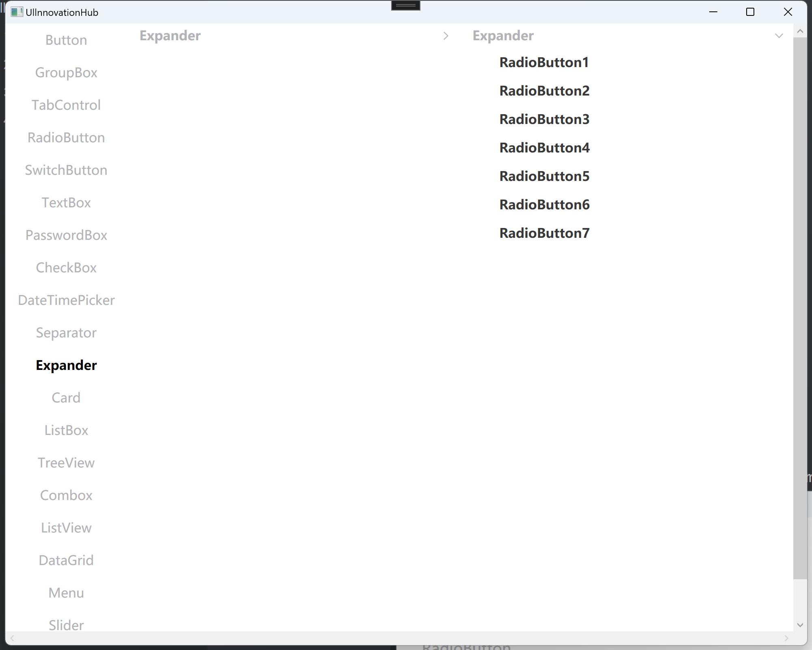Navigate to ListView section
The height and width of the screenshot is (650, 812).
[x=66, y=528]
